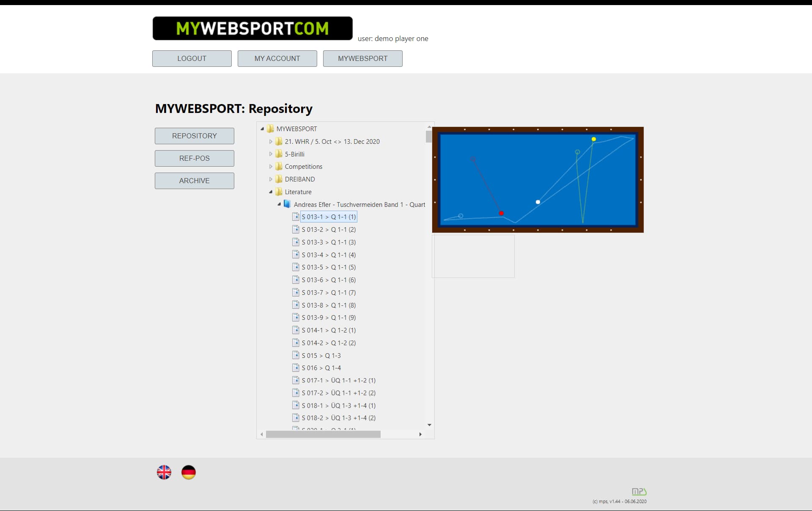Switch language to English flag
Viewport: 812px width, 511px height.
pyautogui.click(x=164, y=472)
